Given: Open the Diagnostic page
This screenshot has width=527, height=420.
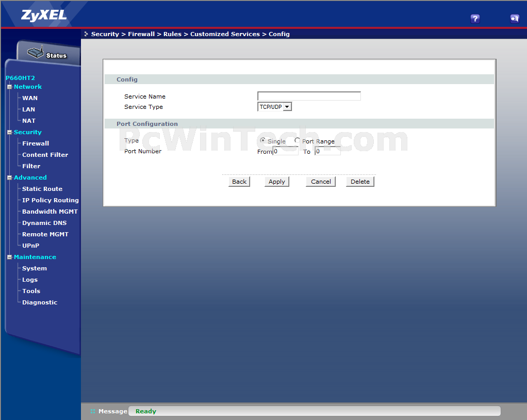Looking at the screenshot, I should 40,302.
